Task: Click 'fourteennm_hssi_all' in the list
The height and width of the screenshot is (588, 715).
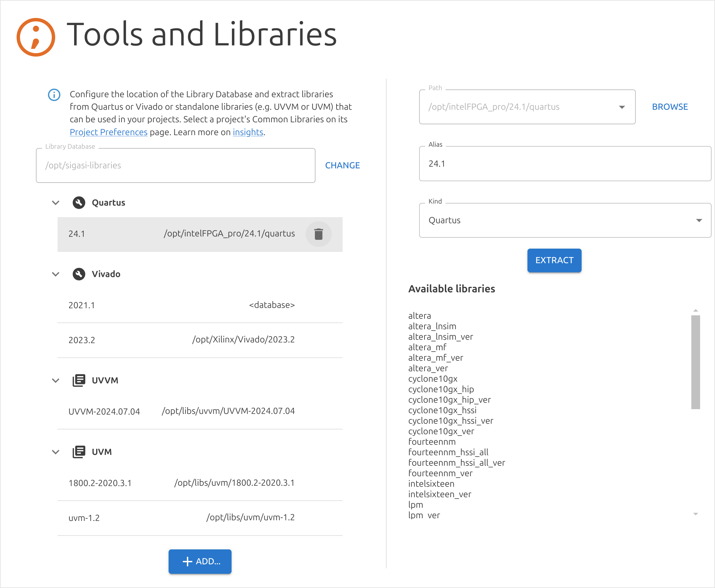Action: coord(448,452)
